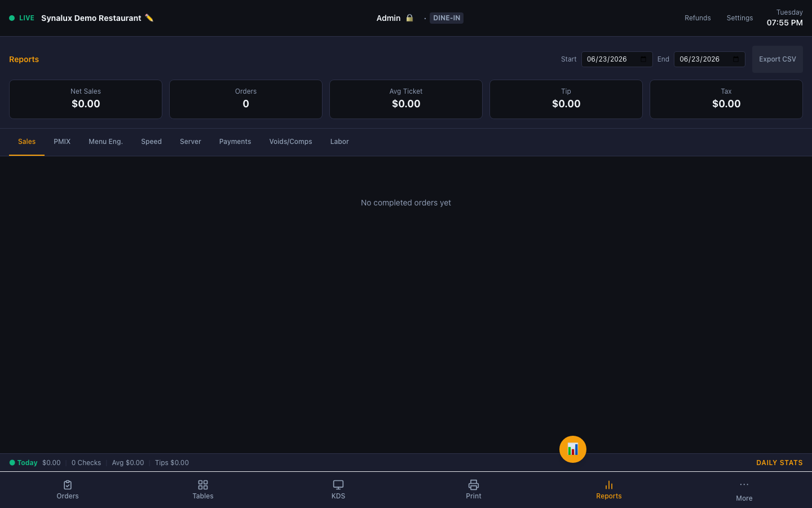Click the Orders count summary card
Screen dimensions: 812x508
click(246, 99)
